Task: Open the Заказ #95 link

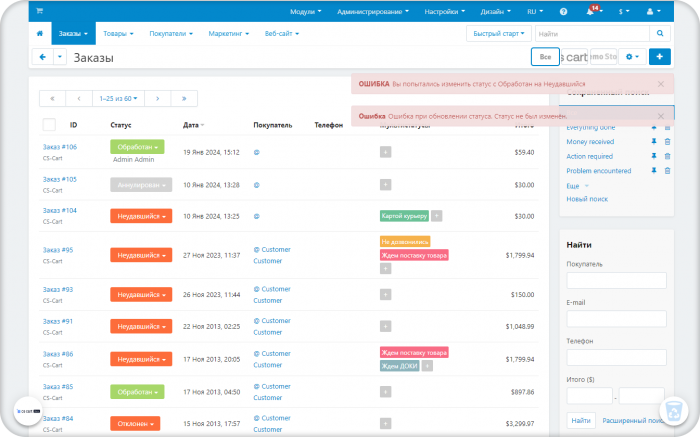Action: [x=58, y=250]
